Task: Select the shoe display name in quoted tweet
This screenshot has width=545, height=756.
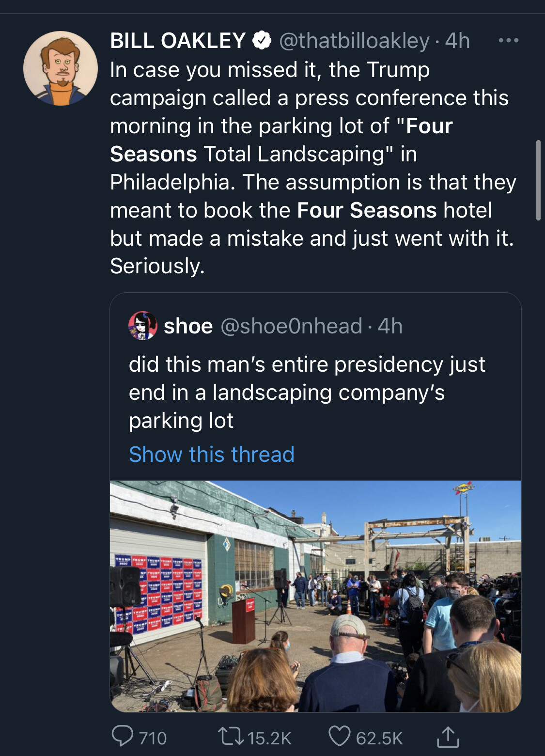Action: coord(188,326)
